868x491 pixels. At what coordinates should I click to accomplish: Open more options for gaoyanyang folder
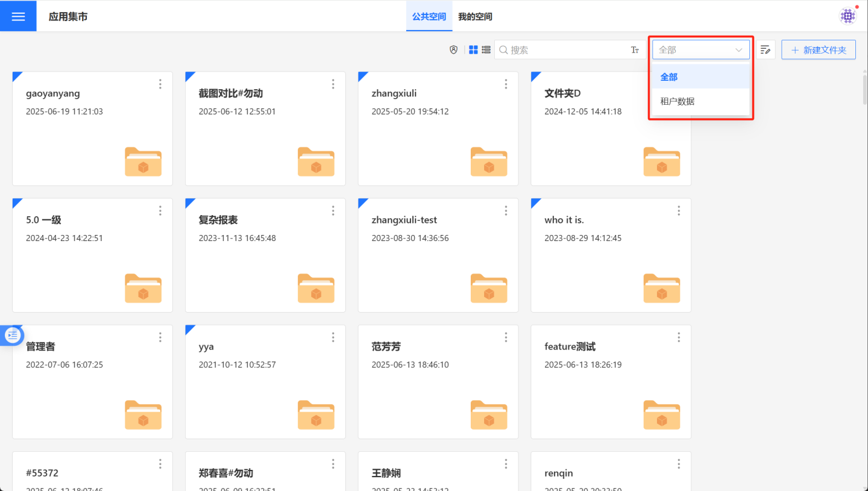pyautogui.click(x=160, y=84)
